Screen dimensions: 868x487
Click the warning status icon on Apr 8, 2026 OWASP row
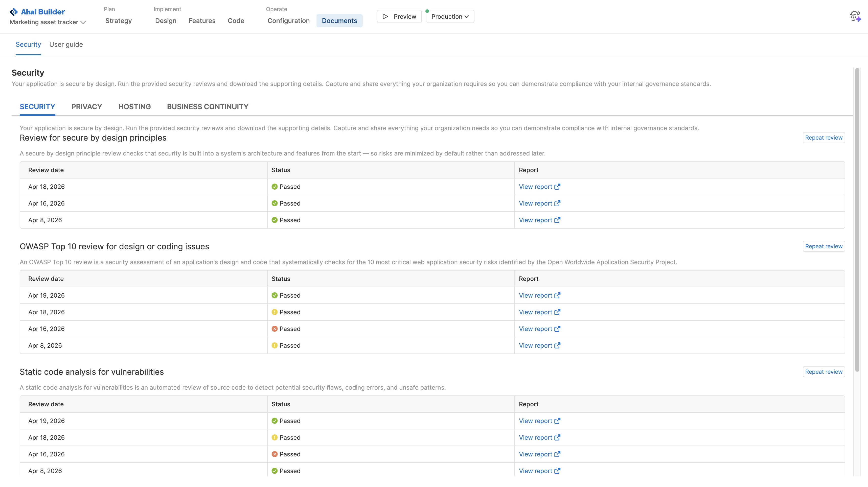click(275, 345)
